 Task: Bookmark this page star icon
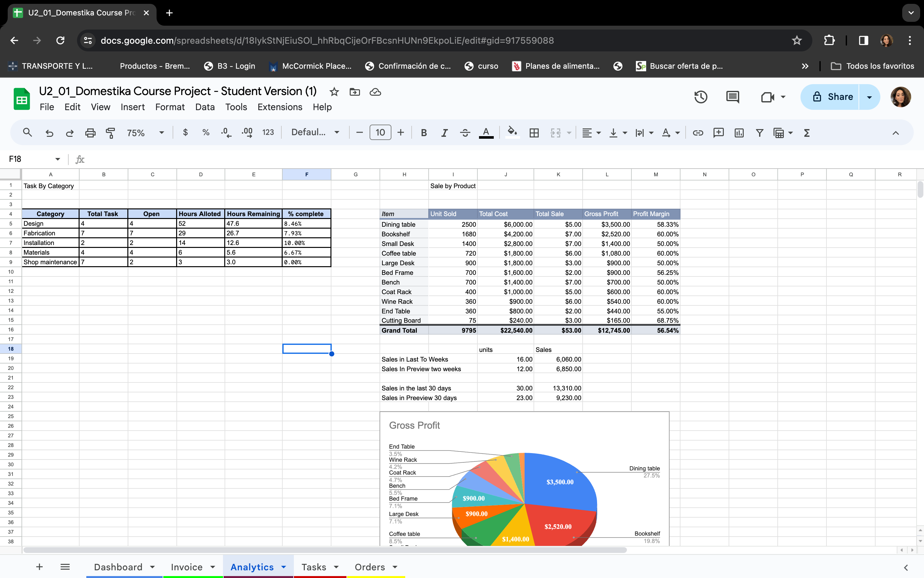(797, 40)
